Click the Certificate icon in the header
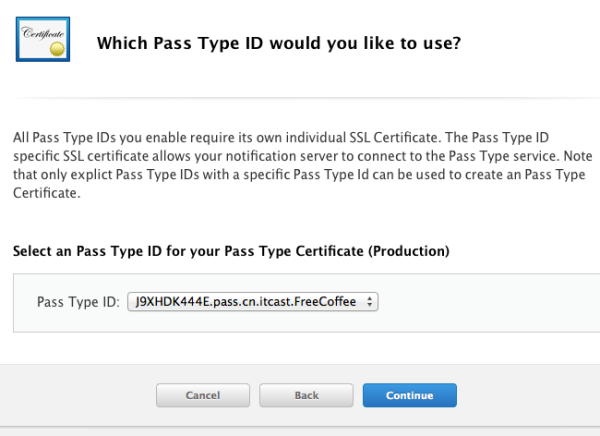This screenshot has width=600, height=436. coord(43,39)
